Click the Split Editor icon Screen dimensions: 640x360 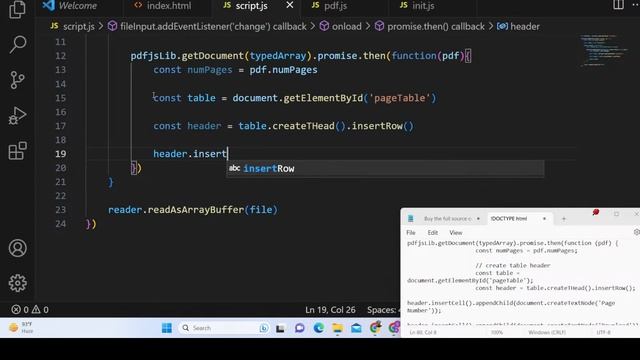pos(618,5)
